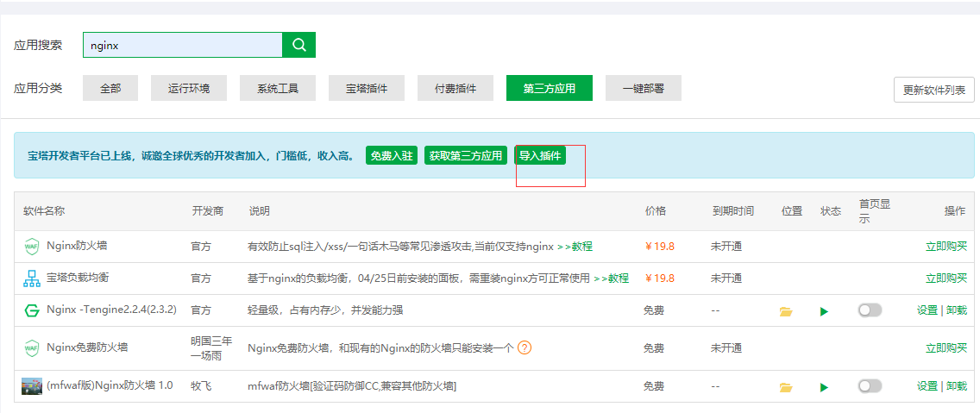Click developer name 明国三年一场雨

pos(211,347)
